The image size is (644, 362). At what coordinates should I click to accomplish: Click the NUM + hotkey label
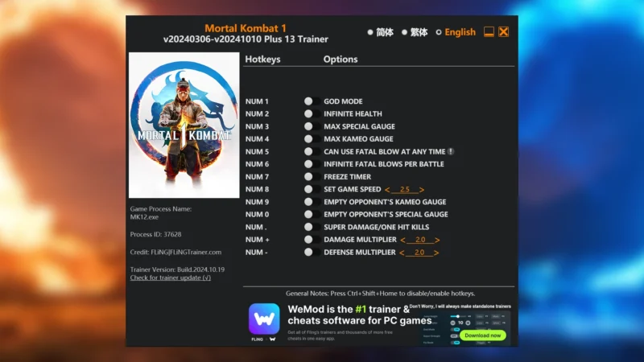point(257,239)
